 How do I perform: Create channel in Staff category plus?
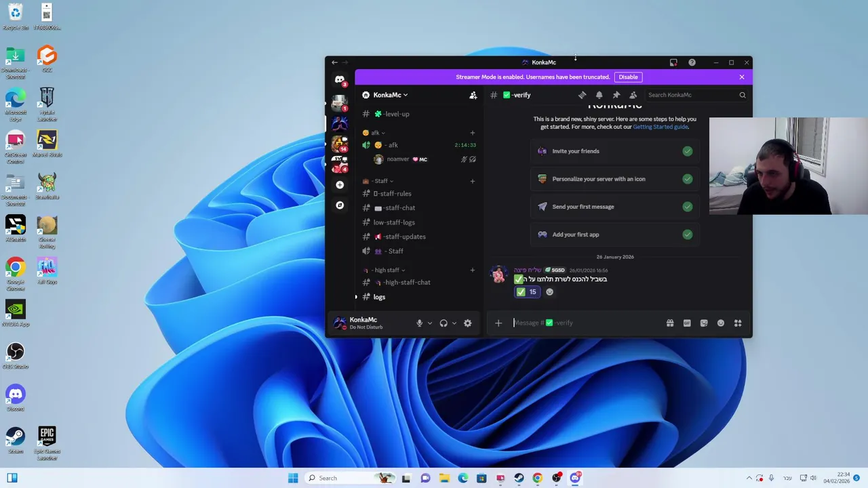coord(473,181)
